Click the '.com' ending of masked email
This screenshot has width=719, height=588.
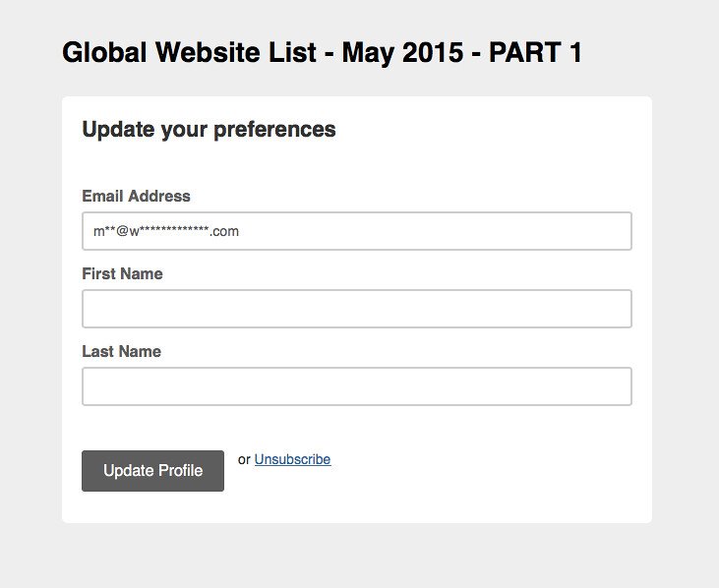tap(224, 232)
